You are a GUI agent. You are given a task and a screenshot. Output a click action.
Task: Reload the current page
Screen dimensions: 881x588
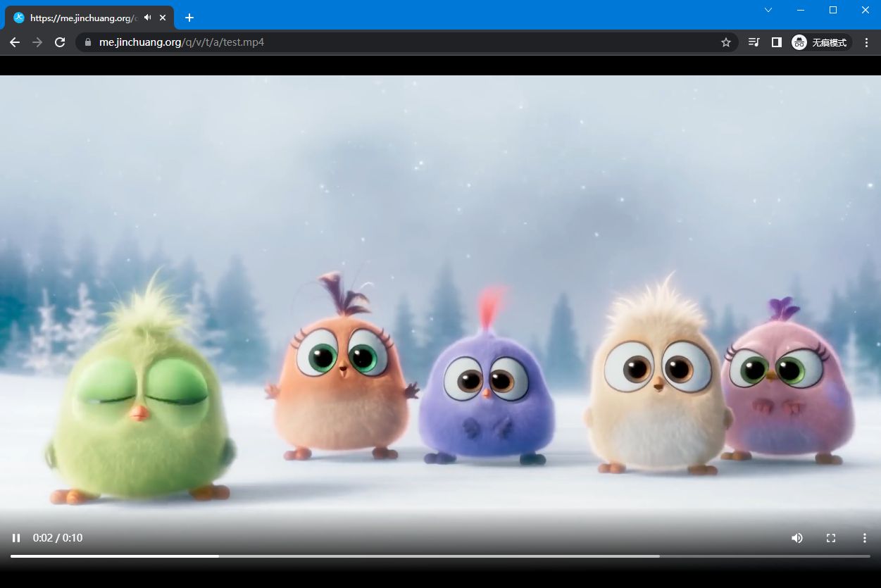tap(60, 42)
